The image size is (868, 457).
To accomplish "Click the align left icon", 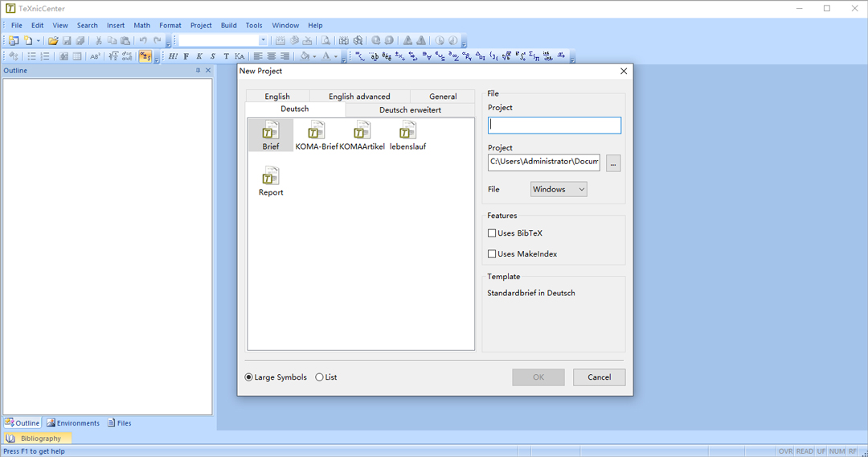I will point(258,56).
